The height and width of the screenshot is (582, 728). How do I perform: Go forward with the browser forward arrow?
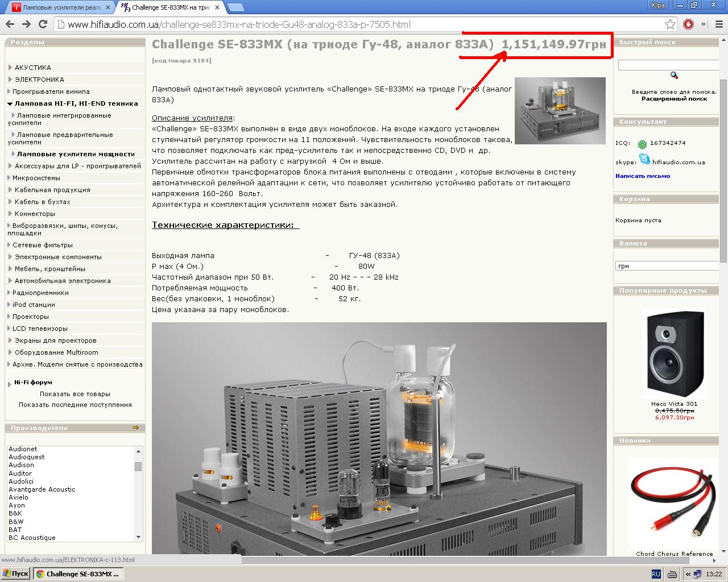(26, 24)
